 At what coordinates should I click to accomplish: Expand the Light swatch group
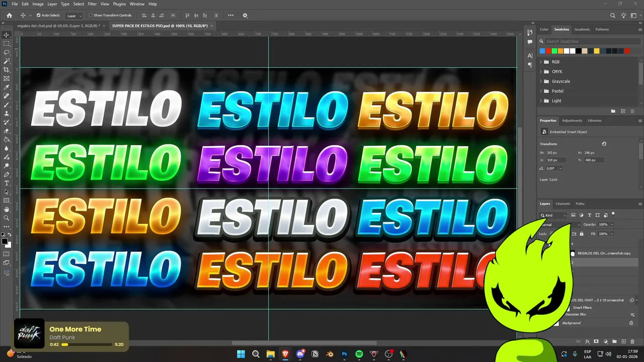tap(541, 101)
